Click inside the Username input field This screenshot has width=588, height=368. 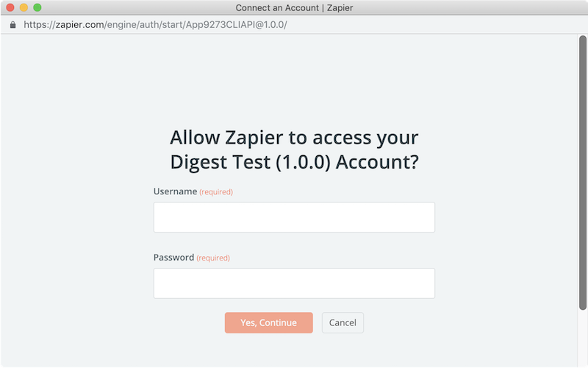(x=294, y=217)
